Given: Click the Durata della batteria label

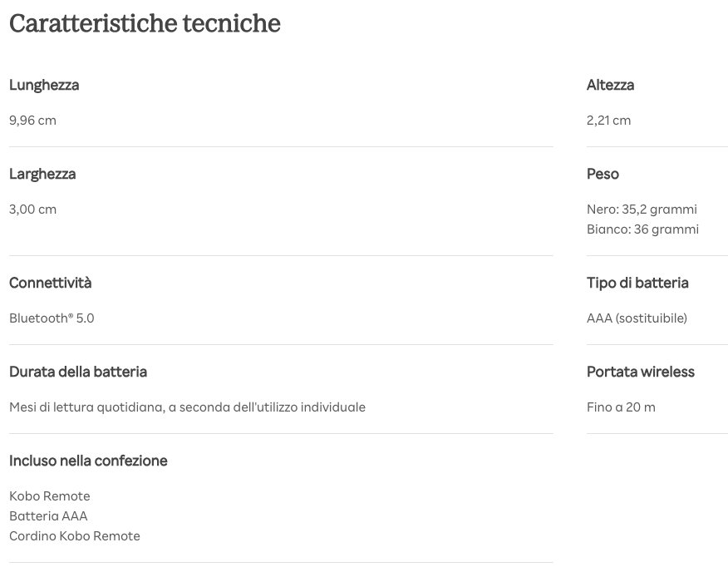Looking at the screenshot, I should tap(78, 372).
